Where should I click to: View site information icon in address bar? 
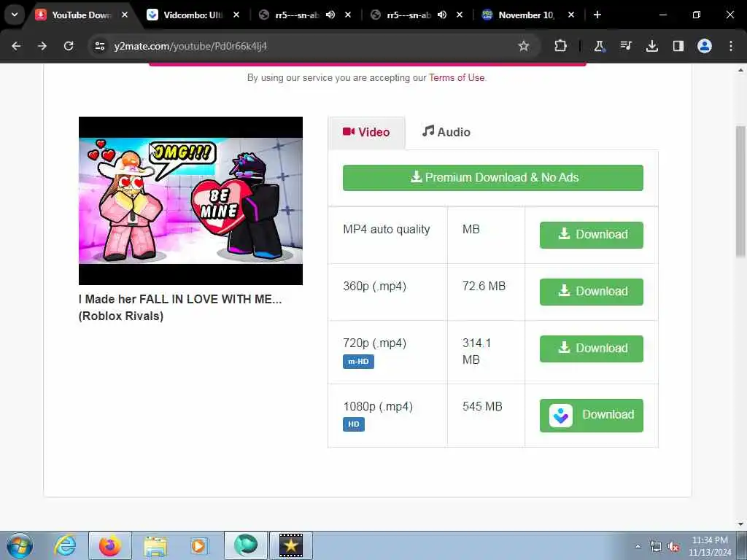click(99, 46)
